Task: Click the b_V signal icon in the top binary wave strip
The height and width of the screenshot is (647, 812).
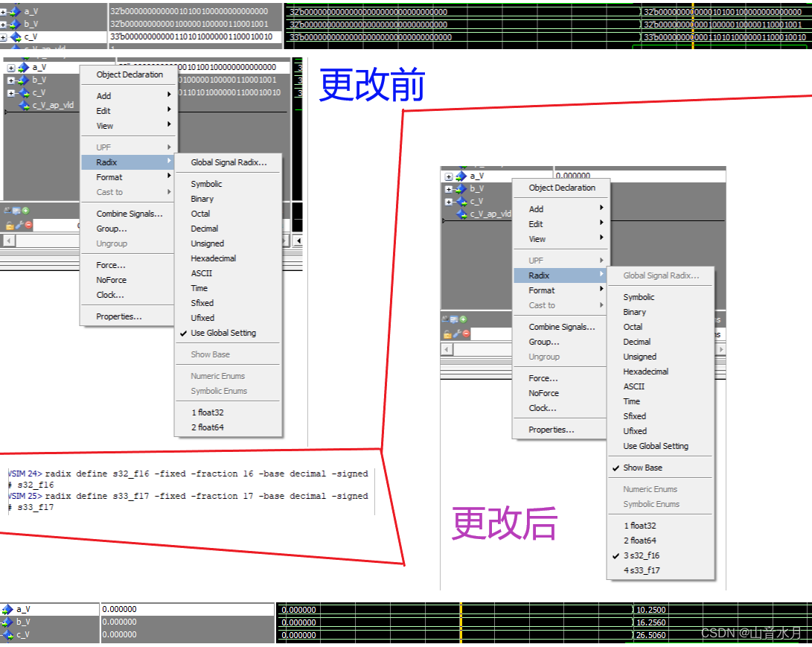Action: 15,25
